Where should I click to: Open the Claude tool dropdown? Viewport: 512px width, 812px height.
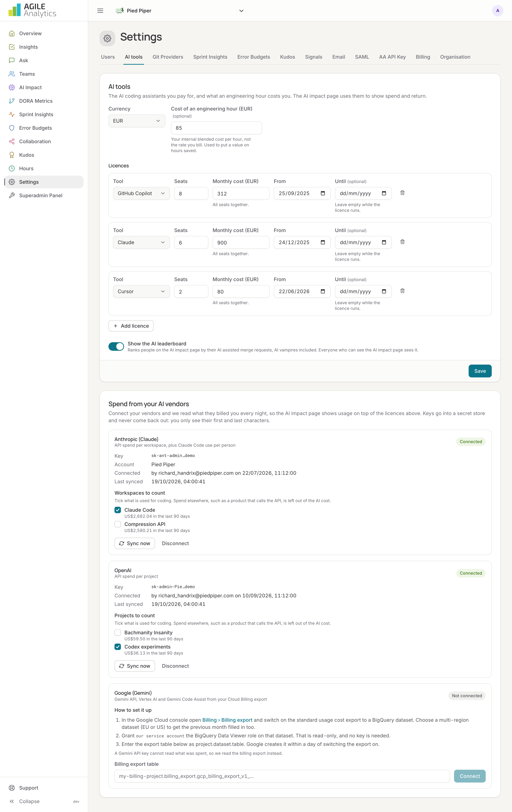pyautogui.click(x=141, y=243)
